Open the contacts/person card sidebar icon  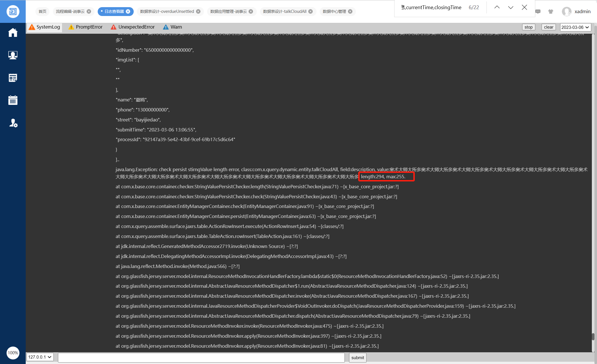[x=13, y=55]
